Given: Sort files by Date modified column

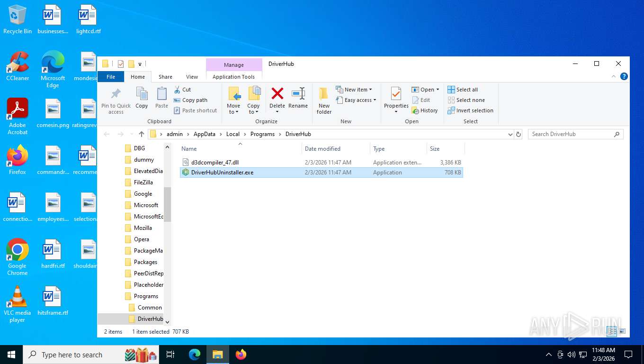Looking at the screenshot, I should [x=336, y=149].
